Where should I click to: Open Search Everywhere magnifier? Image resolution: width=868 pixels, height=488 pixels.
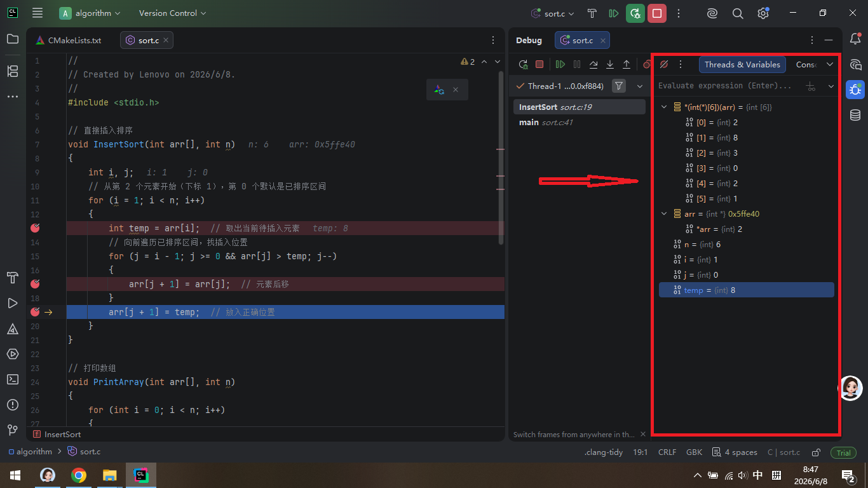point(738,13)
